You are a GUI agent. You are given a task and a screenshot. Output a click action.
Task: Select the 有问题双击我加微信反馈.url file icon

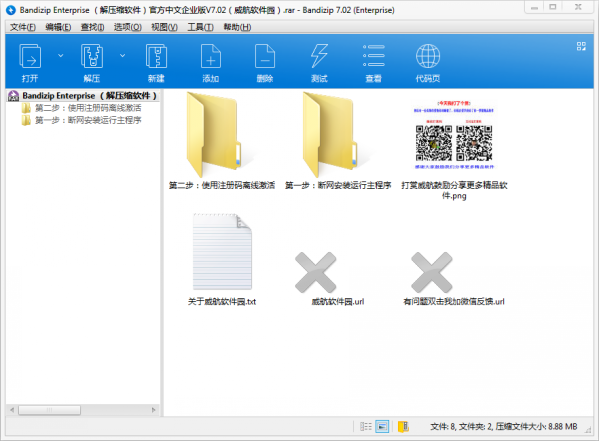[x=432, y=272]
